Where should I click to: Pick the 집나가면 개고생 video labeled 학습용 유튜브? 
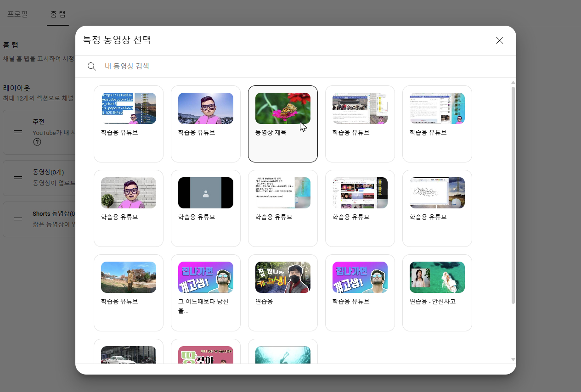(x=360, y=293)
